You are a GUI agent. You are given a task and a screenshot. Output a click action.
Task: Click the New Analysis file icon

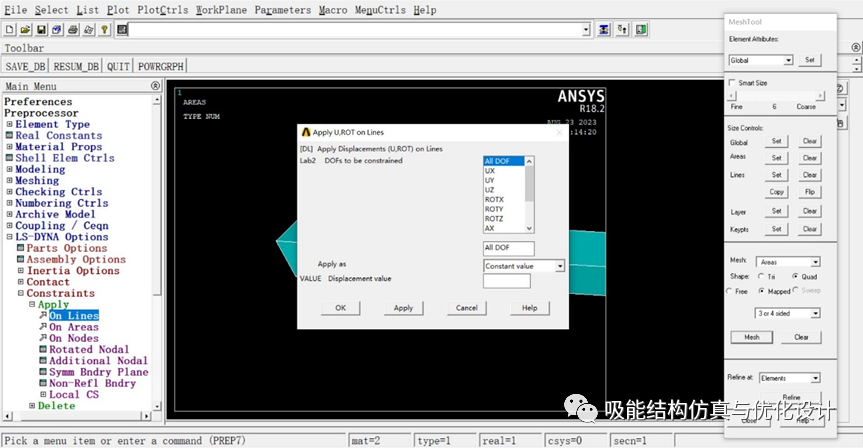pos(10,30)
